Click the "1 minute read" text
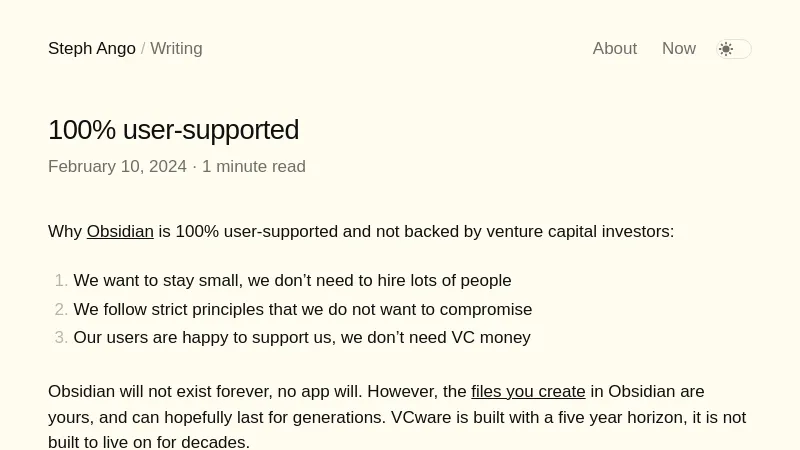Image resolution: width=800 pixels, height=450 pixels. [x=254, y=167]
